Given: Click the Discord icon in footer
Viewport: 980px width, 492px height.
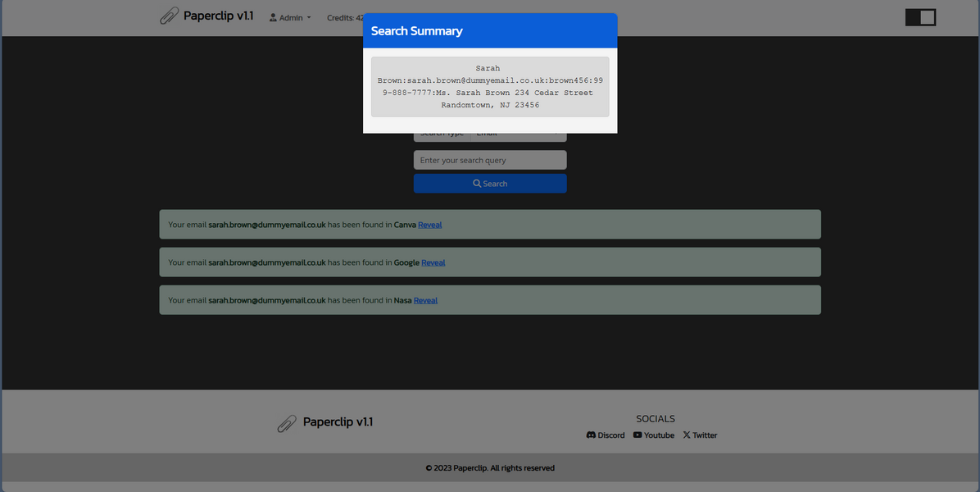Looking at the screenshot, I should pyautogui.click(x=591, y=435).
